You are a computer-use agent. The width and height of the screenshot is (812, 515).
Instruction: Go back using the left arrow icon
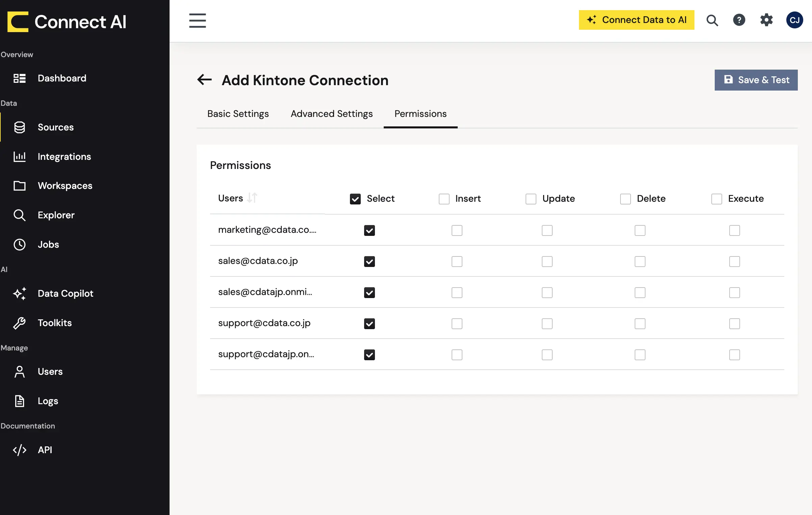coord(204,80)
